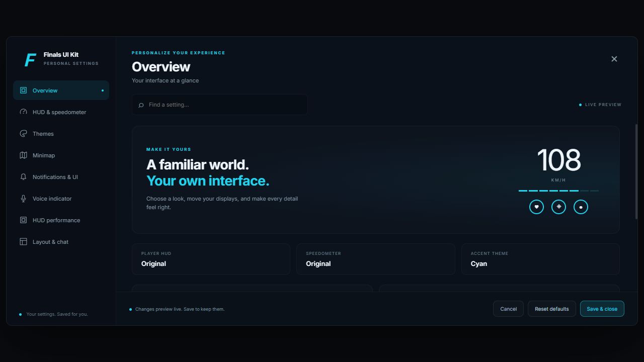This screenshot has width=644, height=362.
Task: Open HUD & speedometer settings
Action: 61,112
